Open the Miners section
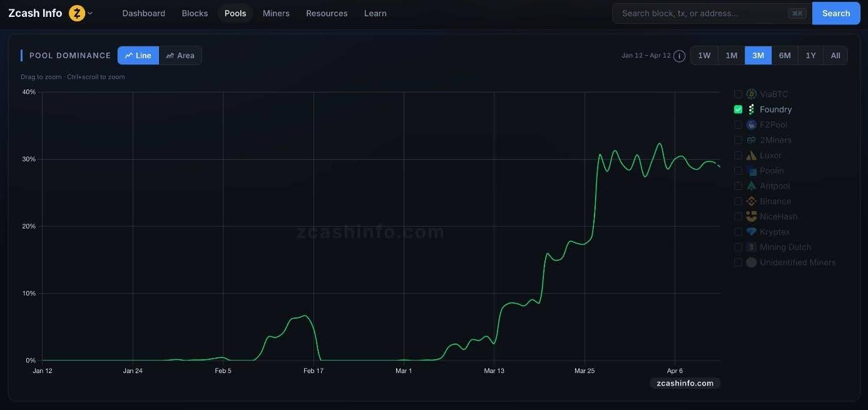 (x=275, y=13)
